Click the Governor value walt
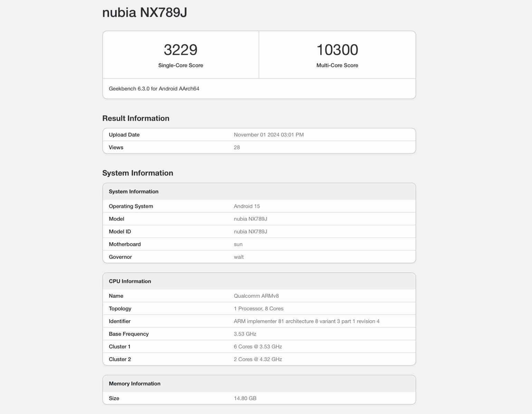Viewport: 532px width, 414px height. (x=239, y=257)
